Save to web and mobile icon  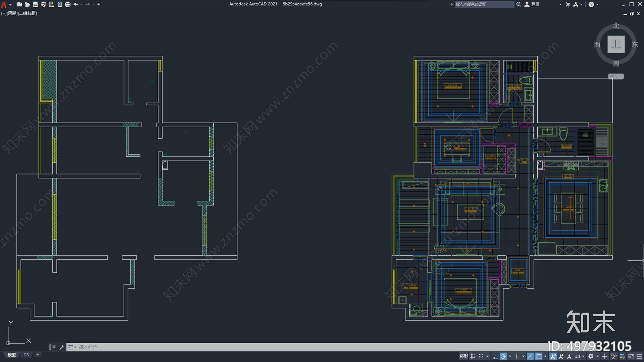pos(60,4)
